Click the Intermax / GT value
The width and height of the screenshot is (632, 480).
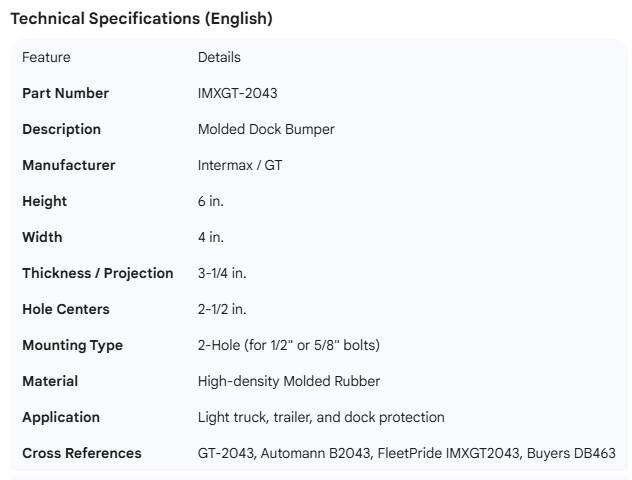(240, 165)
